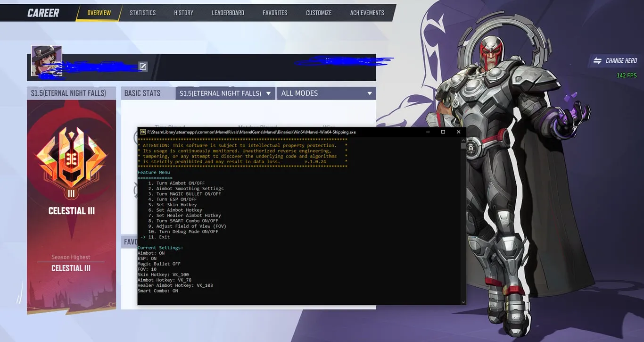Click the 'Aimbot Hotkey: VK_78' line
This screenshot has width=644, height=342.
165,280
